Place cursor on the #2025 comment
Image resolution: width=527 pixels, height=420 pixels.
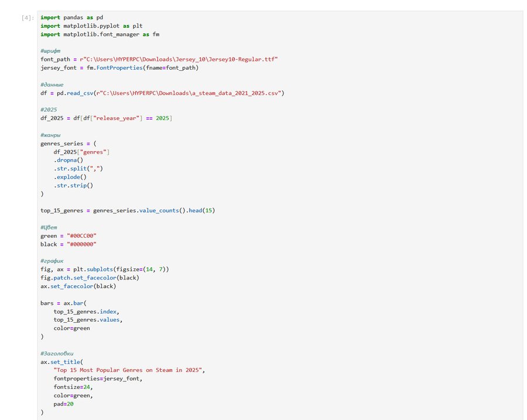pos(49,110)
